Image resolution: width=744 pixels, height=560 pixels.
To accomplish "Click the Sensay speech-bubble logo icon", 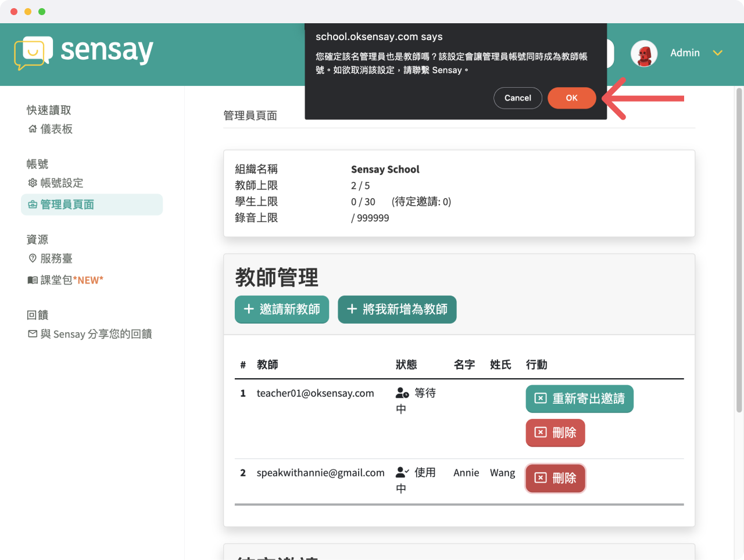I will coord(33,53).
